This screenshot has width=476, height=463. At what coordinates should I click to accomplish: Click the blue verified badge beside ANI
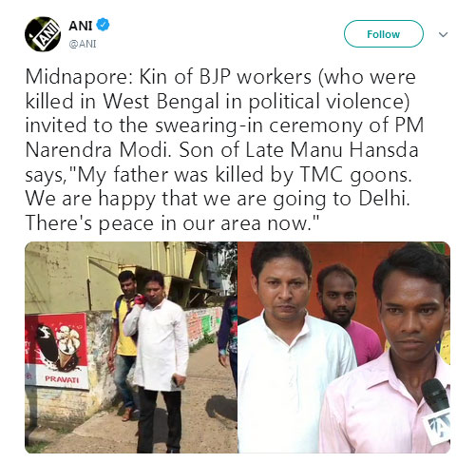[x=103, y=25]
